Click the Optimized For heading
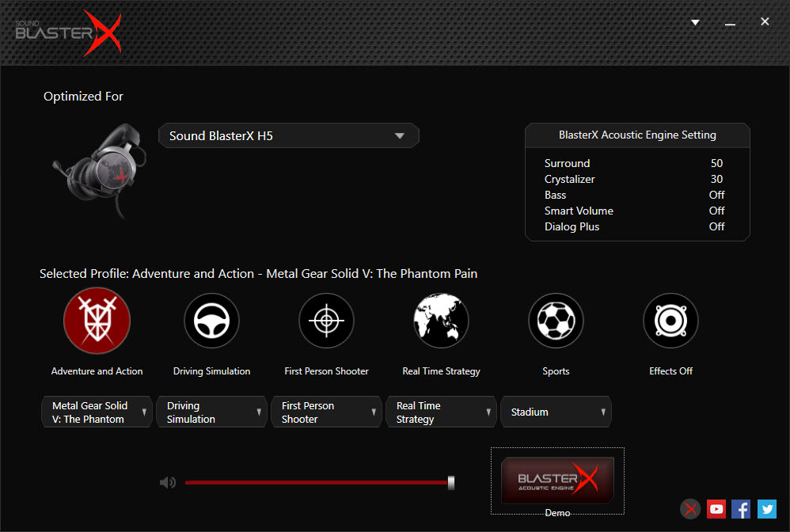 (83, 97)
